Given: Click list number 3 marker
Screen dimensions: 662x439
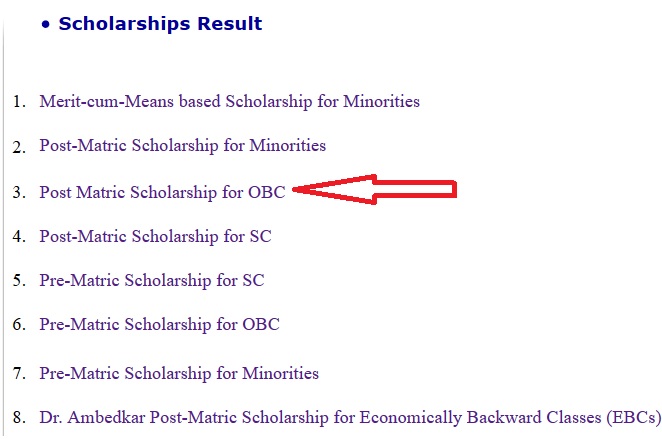Looking at the screenshot, I should click(18, 193).
